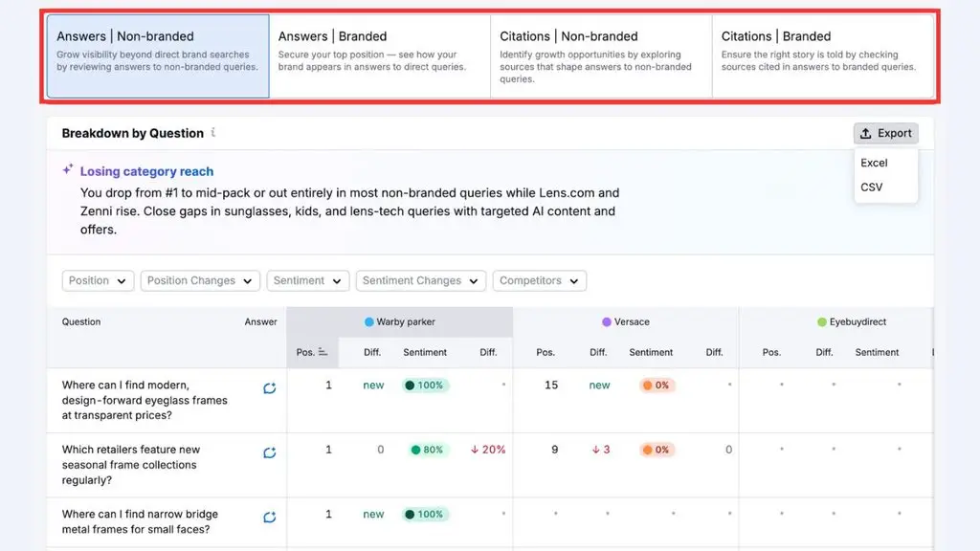Screen dimensions: 980x551
Task: Click the sparkle icon beside Losing category reach
Action: [x=68, y=169]
